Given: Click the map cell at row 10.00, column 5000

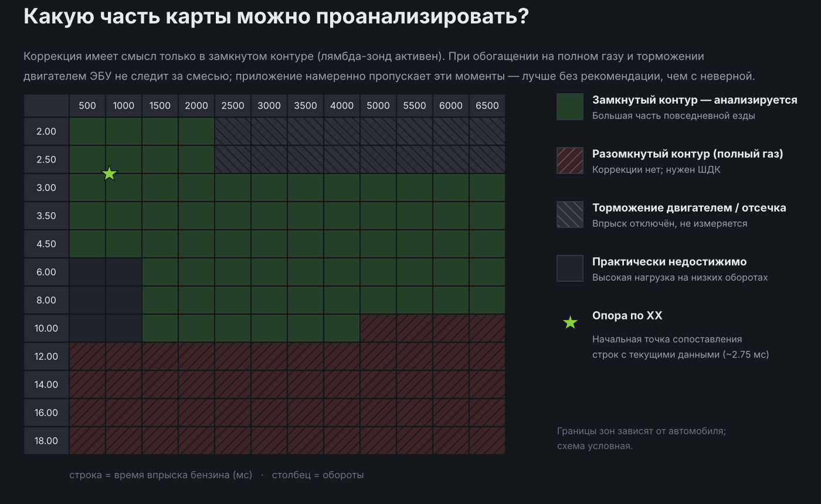Looking at the screenshot, I should pyautogui.click(x=378, y=328).
